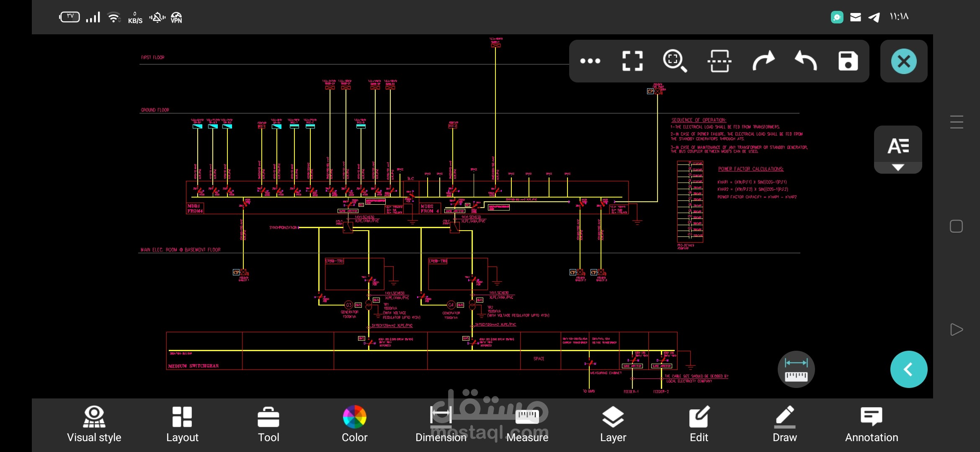
Task: Expand the text style dropdown arrow
Action: point(898,167)
